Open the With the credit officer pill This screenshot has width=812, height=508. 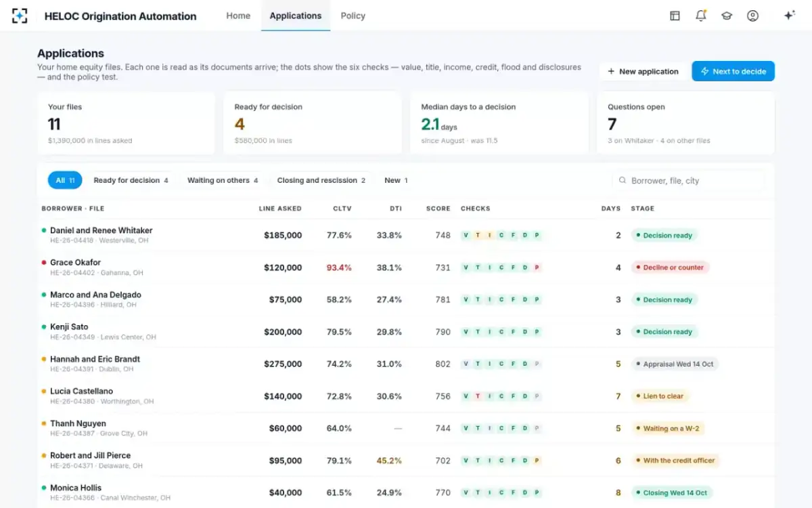(x=675, y=461)
